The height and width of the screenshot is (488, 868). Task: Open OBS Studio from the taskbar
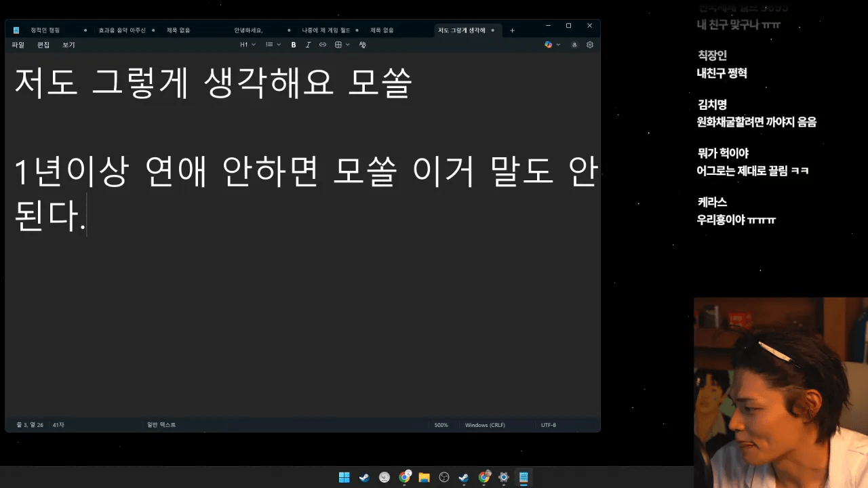(x=444, y=477)
